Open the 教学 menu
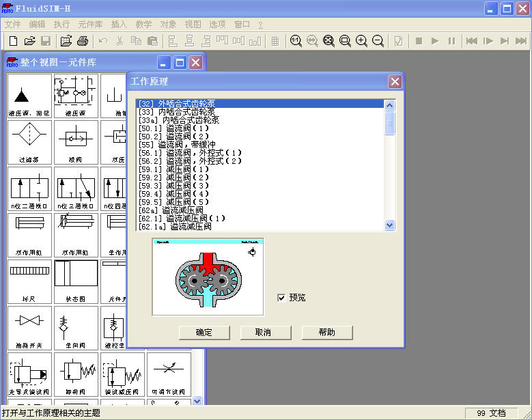 pos(143,25)
